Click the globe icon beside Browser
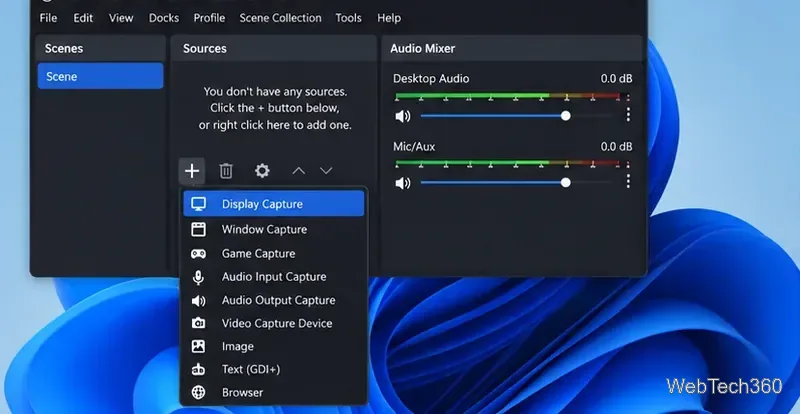800x414 pixels. (198, 392)
